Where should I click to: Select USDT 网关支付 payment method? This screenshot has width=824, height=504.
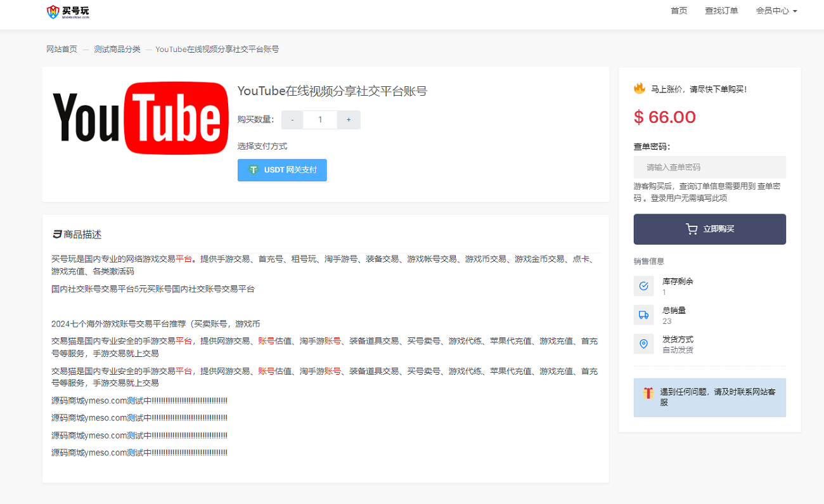pyautogui.click(x=282, y=170)
